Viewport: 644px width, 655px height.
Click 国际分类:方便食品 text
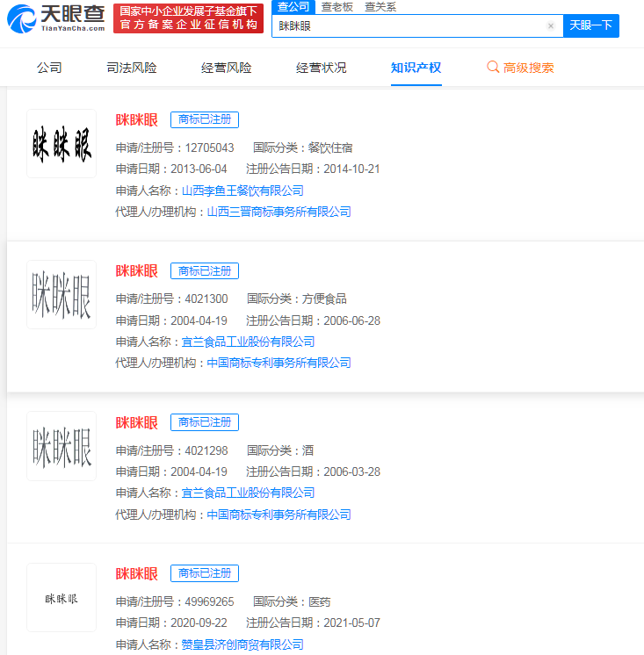297,299
